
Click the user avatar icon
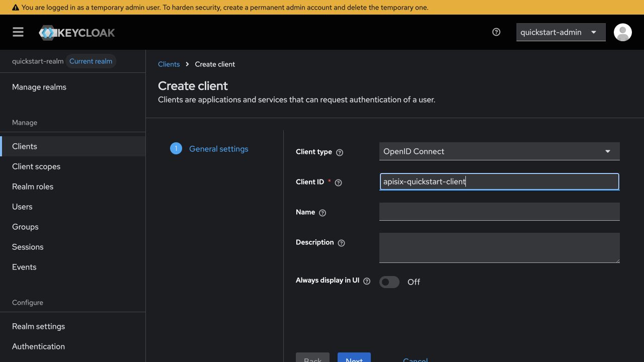[623, 32]
